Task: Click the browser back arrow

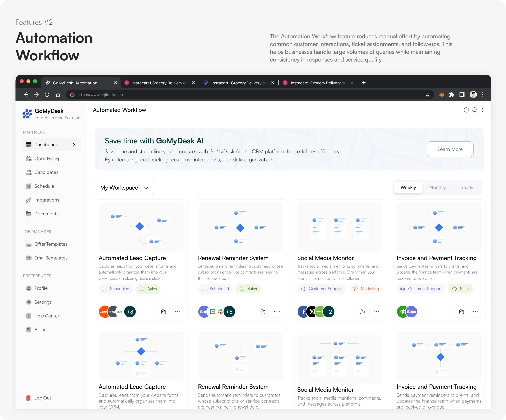Action: tap(26, 94)
